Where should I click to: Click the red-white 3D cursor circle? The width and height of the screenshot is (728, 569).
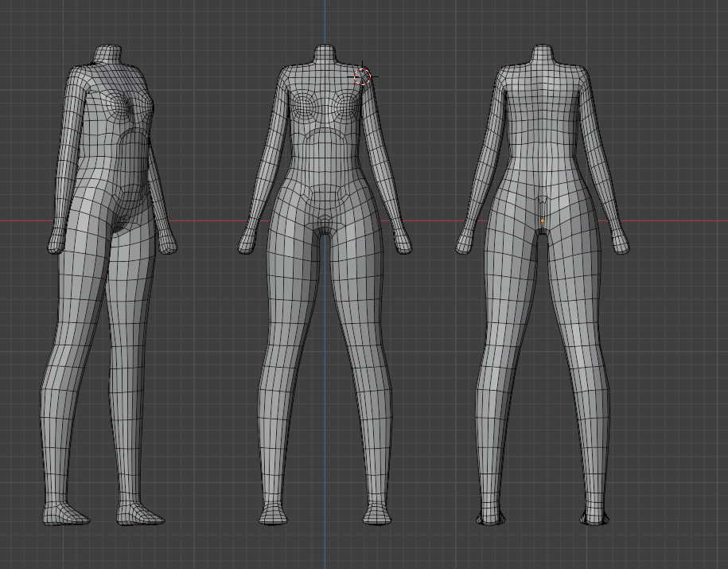click(363, 76)
